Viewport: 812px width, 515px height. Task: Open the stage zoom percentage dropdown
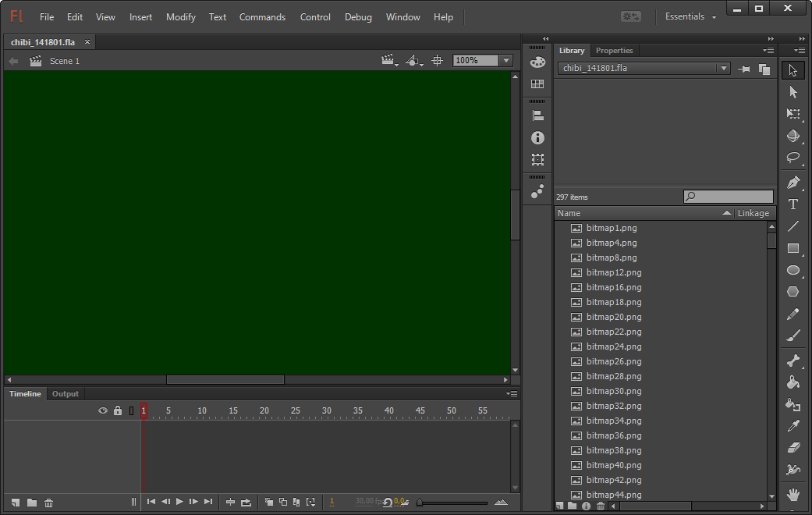click(x=506, y=61)
